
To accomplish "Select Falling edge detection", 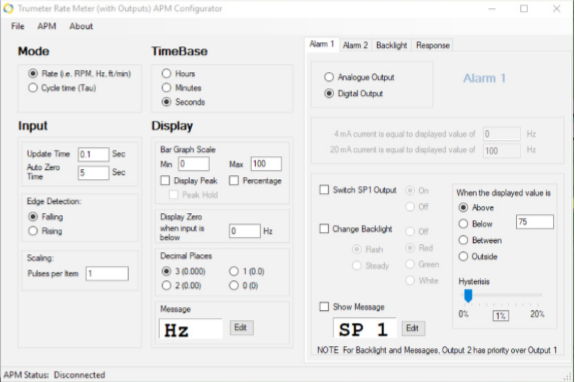I will (x=33, y=217).
